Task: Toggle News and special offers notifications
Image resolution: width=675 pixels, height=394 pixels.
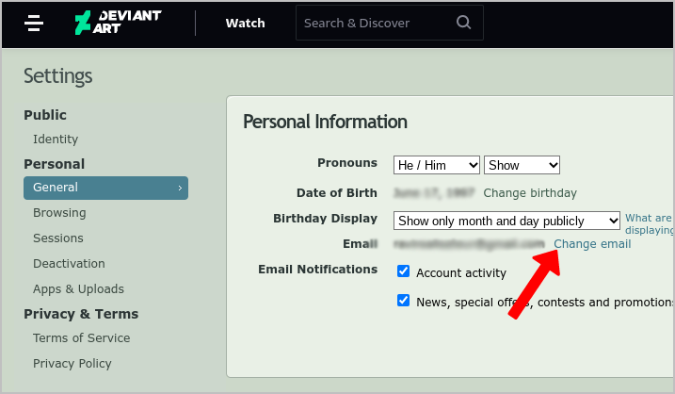Action: click(x=403, y=300)
